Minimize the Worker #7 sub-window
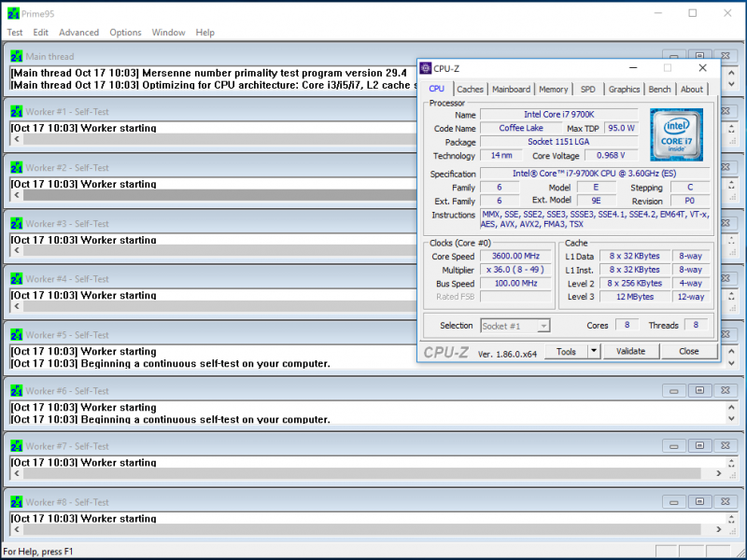 point(674,446)
